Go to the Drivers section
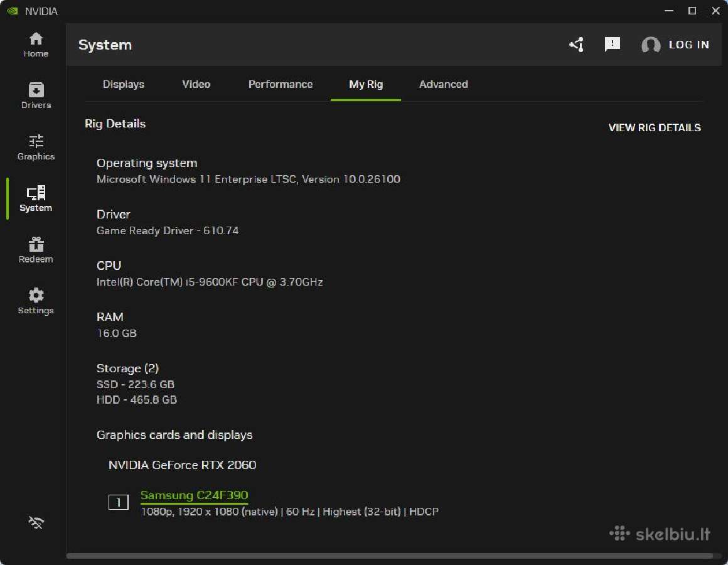Screen dimensions: 728x565 [36, 96]
